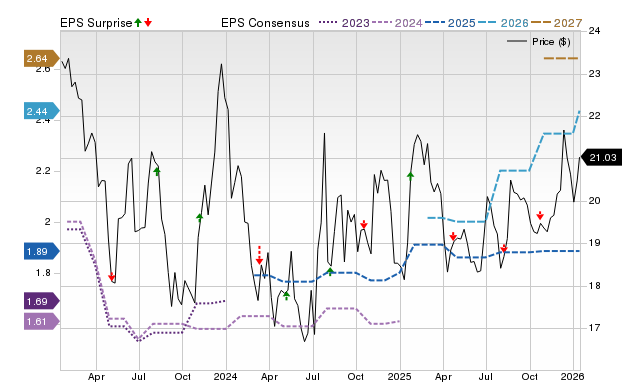
Task: Click the EPS Surprise legend label
Action: point(96,23)
